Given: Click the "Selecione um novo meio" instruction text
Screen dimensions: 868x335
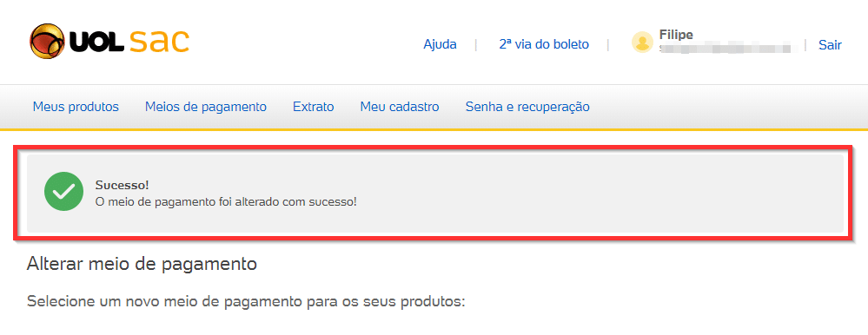Looking at the screenshot, I should (247, 302).
